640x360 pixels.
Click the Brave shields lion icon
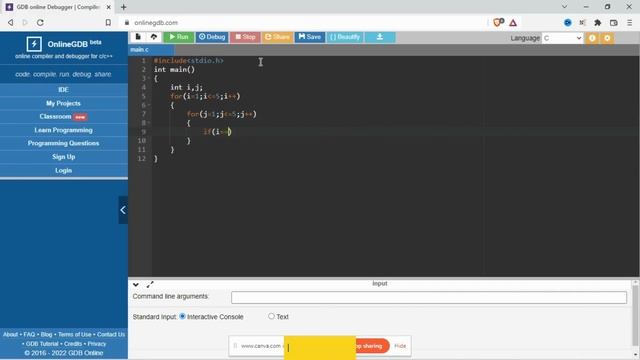[x=498, y=22]
